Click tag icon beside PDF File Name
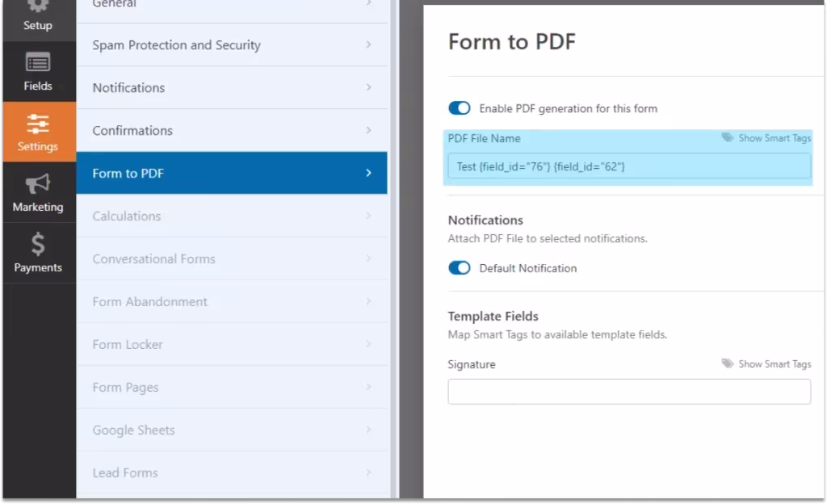This screenshot has height=504, width=827. (x=728, y=138)
